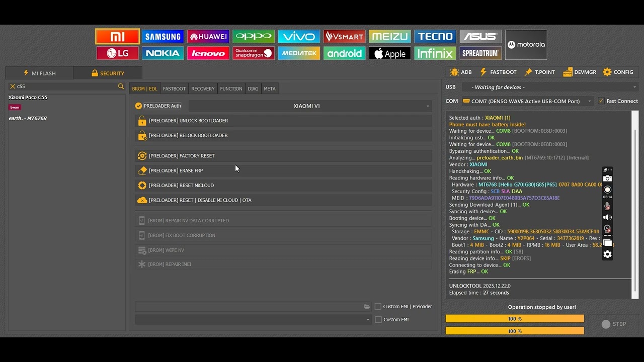Select Xiaomi Poco C55 in list
The image size is (644, 362).
click(28, 98)
